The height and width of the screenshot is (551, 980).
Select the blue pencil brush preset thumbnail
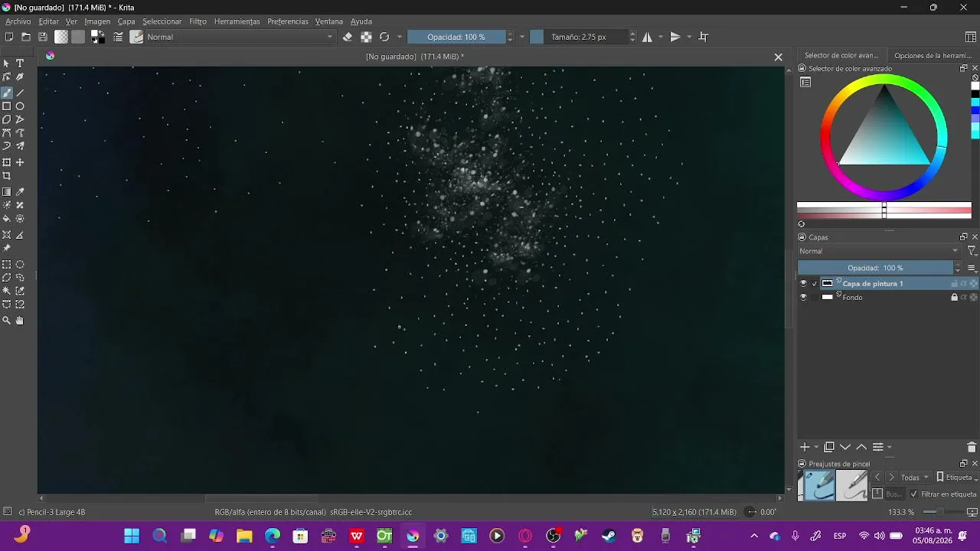(819, 485)
